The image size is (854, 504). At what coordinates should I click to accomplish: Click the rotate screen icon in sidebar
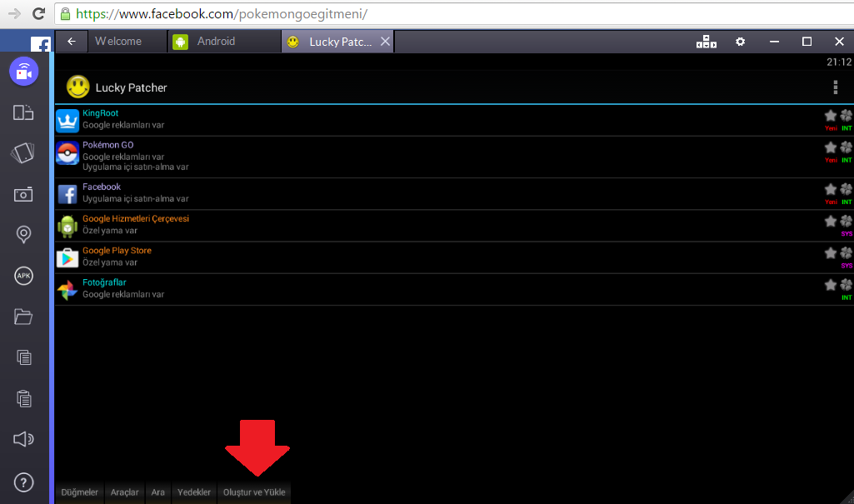[23, 112]
